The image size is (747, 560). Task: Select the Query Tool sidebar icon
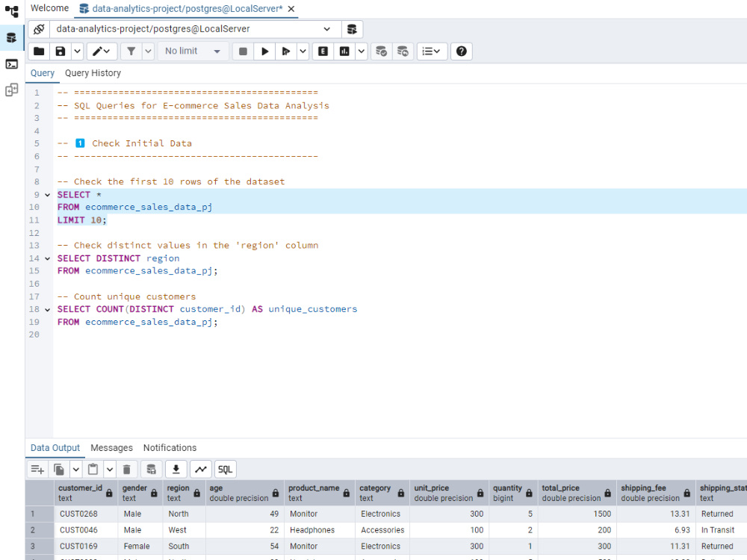pyautogui.click(x=11, y=37)
